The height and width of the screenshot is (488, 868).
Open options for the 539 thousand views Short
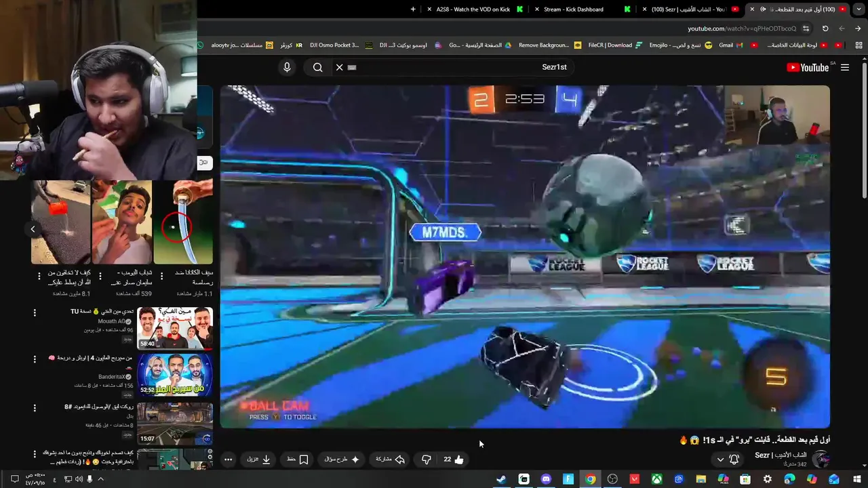100,276
